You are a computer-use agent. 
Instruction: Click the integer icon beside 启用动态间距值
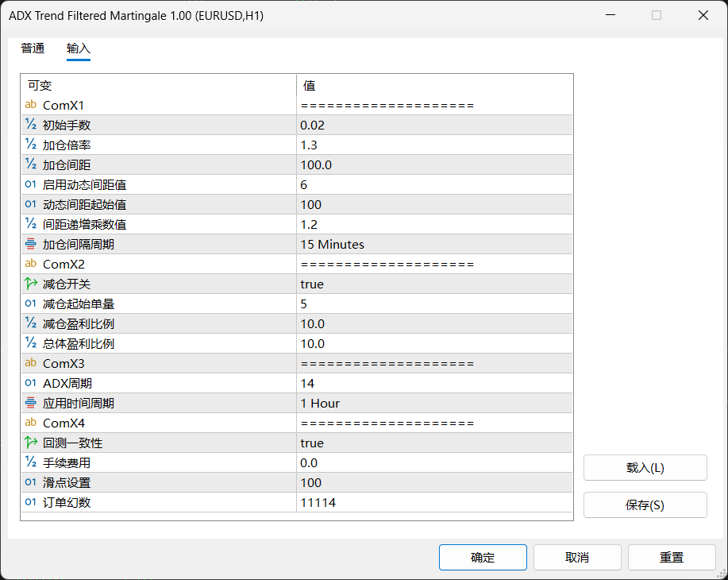(31, 184)
